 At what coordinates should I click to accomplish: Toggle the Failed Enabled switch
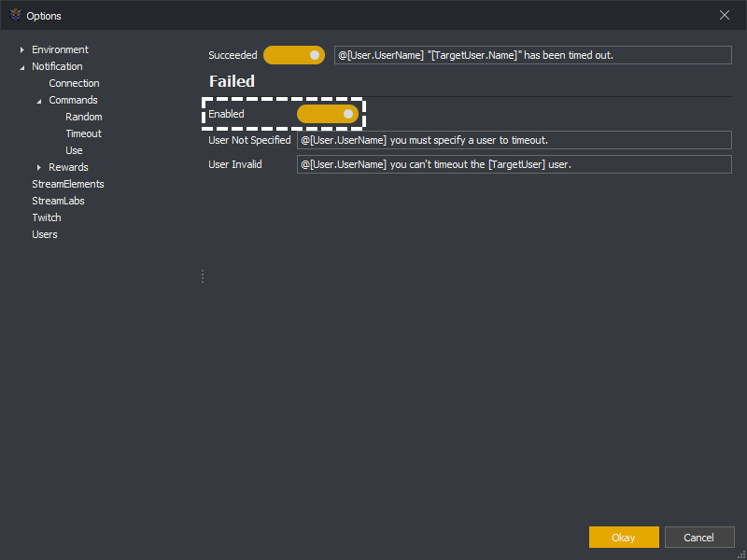coord(328,114)
